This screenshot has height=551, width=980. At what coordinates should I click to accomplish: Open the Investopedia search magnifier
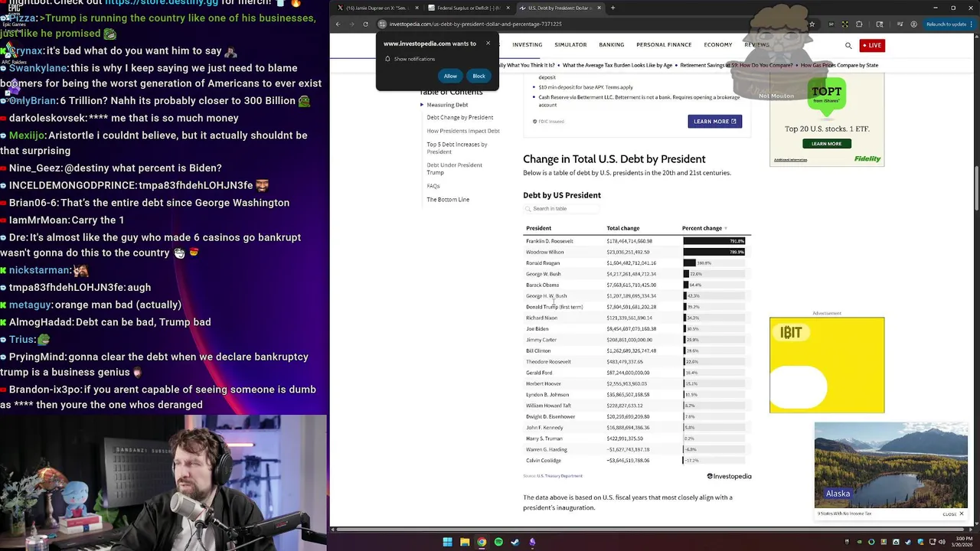pos(848,45)
